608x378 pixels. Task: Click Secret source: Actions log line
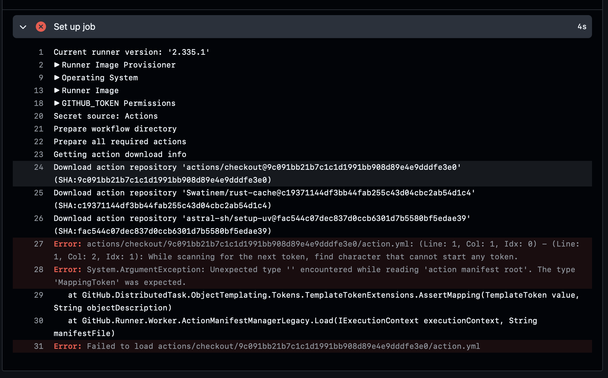pos(105,116)
